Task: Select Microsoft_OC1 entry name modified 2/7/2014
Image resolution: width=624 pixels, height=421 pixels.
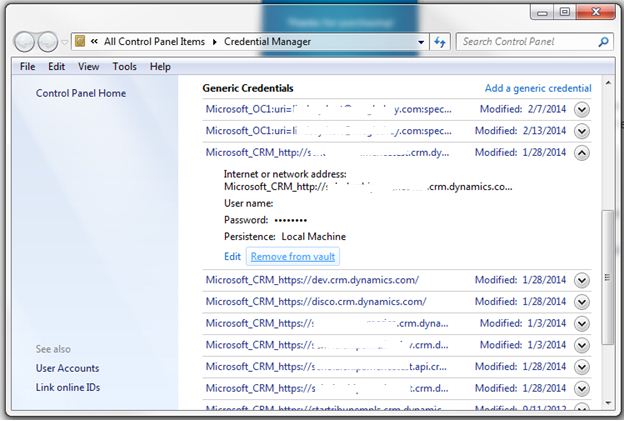Action: click(x=329, y=109)
